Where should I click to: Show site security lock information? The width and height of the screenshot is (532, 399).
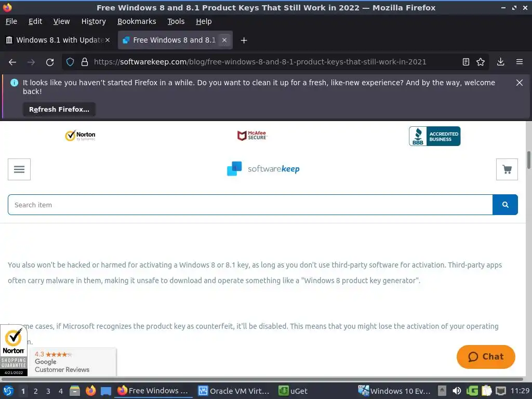85,62
